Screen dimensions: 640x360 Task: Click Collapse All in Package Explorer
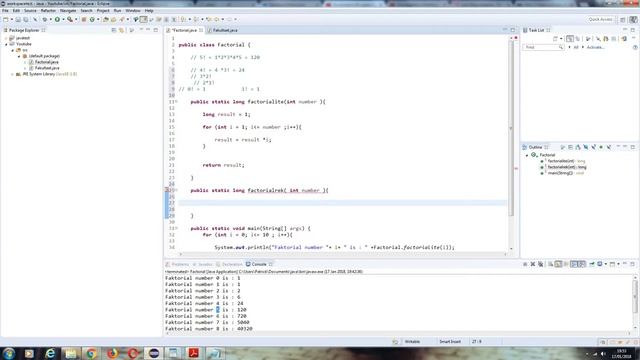tap(114, 30)
